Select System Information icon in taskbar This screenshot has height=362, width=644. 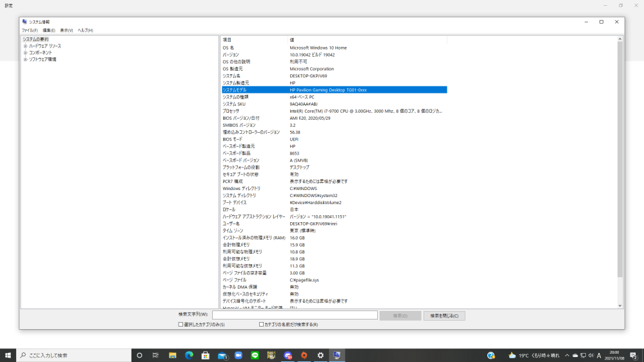pyautogui.click(x=337, y=356)
